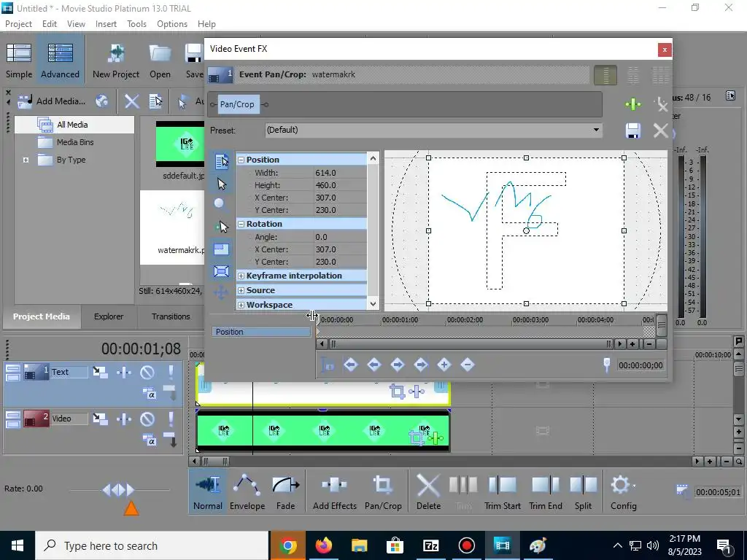Open the Preset dropdown
The height and width of the screenshot is (560, 747).
point(596,130)
